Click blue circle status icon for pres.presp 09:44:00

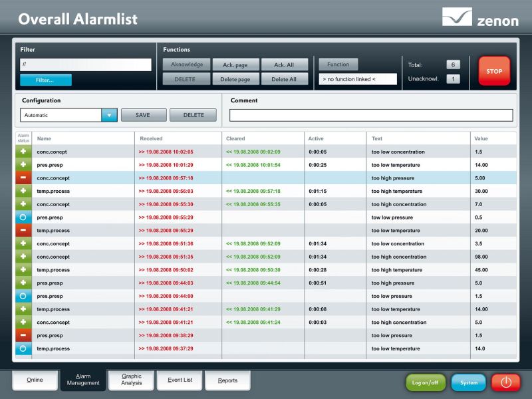click(23, 296)
